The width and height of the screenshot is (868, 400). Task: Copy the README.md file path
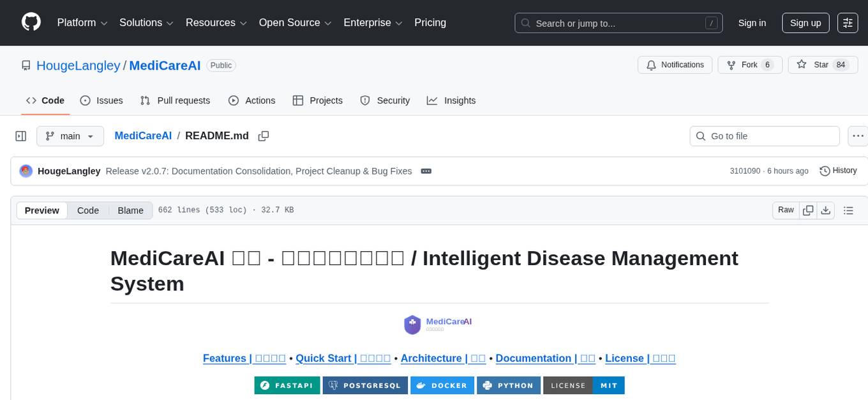click(263, 135)
